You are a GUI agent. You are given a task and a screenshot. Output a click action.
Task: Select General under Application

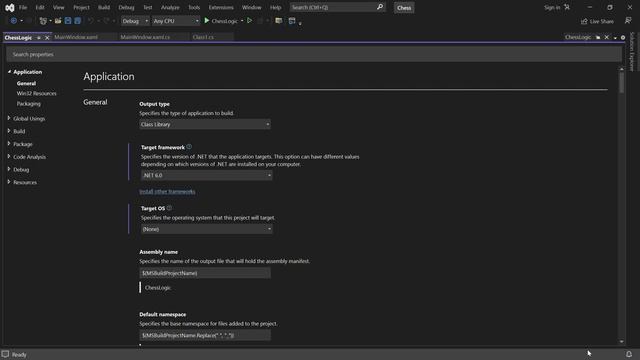[26, 83]
